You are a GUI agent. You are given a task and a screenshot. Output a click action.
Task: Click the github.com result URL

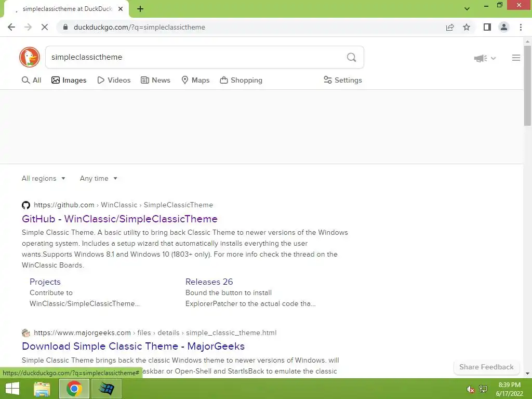[124, 205]
